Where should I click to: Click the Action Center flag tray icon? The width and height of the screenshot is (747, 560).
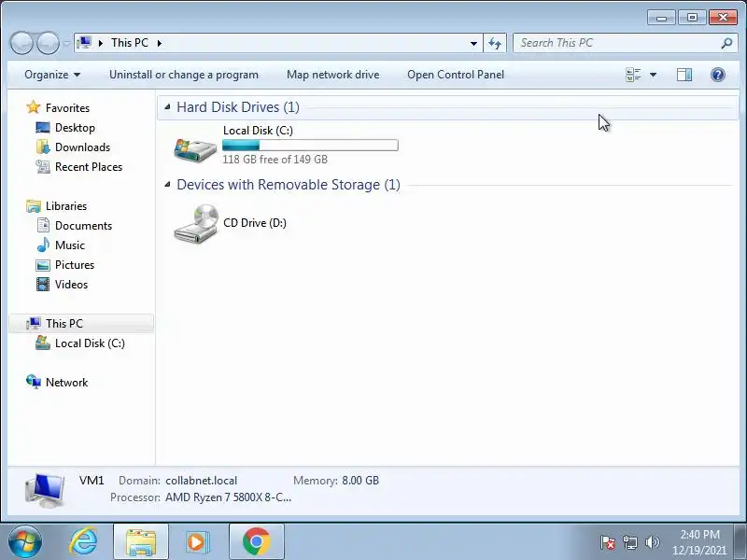point(608,542)
